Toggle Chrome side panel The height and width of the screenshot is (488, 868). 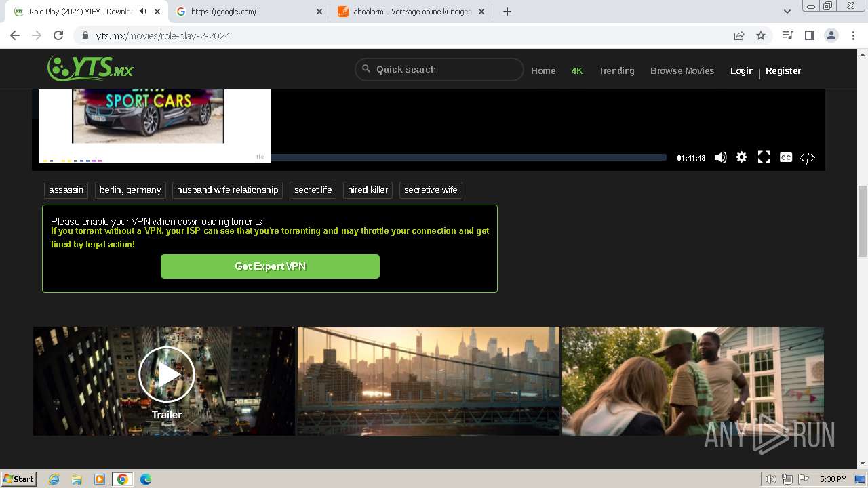(809, 35)
